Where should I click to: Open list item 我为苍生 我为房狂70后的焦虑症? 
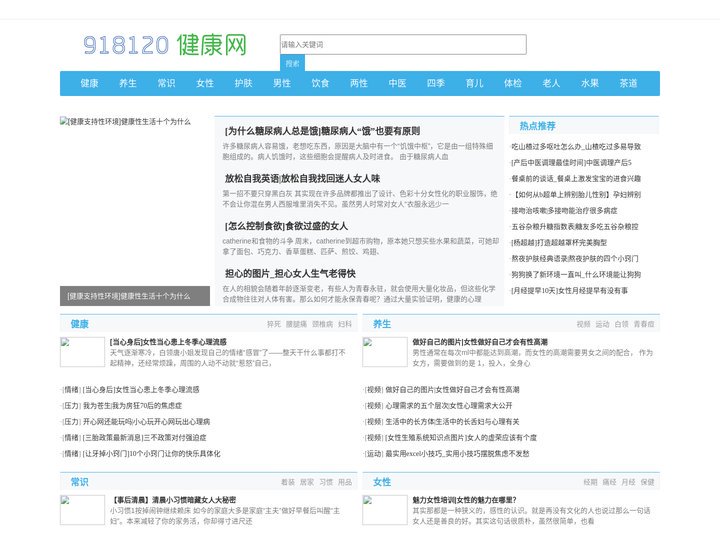[132, 406]
